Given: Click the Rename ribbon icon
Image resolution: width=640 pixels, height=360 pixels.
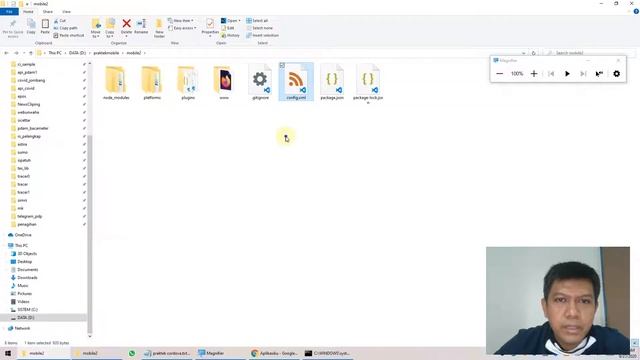Looking at the screenshot, I should pyautogui.click(x=141, y=24).
